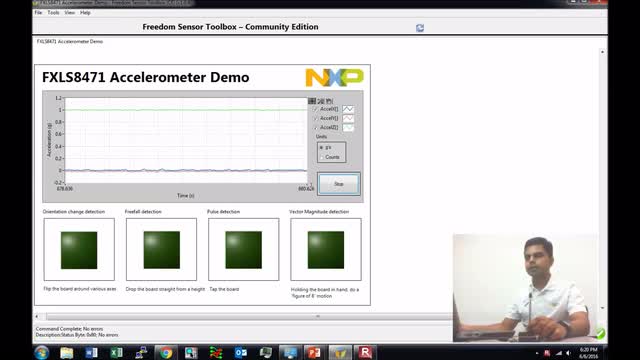Click the acceleration waveform chart
This screenshot has height=360, width=640.
tap(186, 140)
